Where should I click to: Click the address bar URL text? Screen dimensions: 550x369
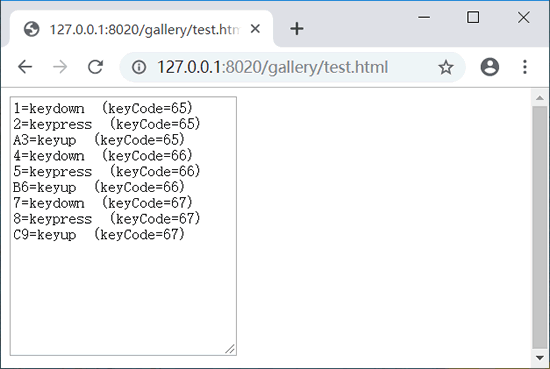pyautogui.click(x=272, y=67)
